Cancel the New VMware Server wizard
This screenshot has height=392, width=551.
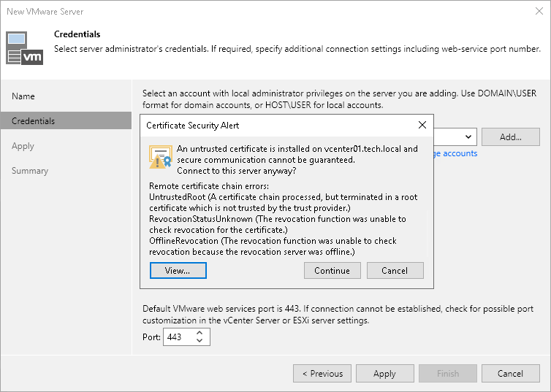511,374
